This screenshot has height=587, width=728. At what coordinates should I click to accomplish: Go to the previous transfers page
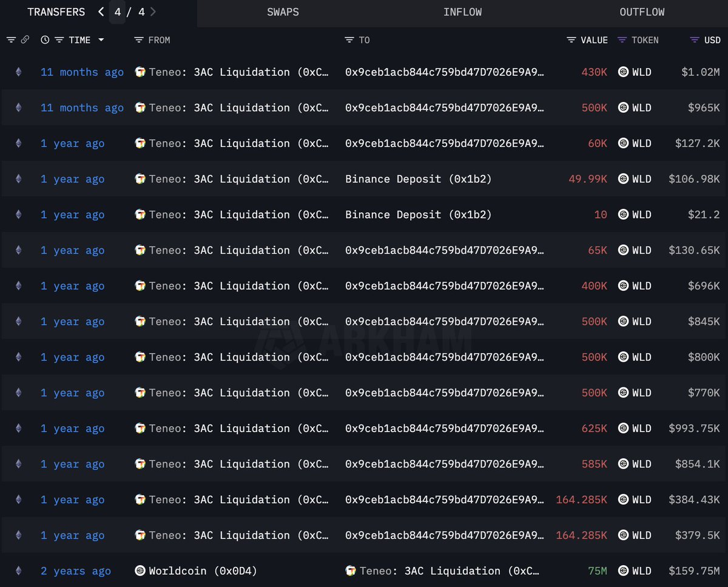tap(101, 12)
